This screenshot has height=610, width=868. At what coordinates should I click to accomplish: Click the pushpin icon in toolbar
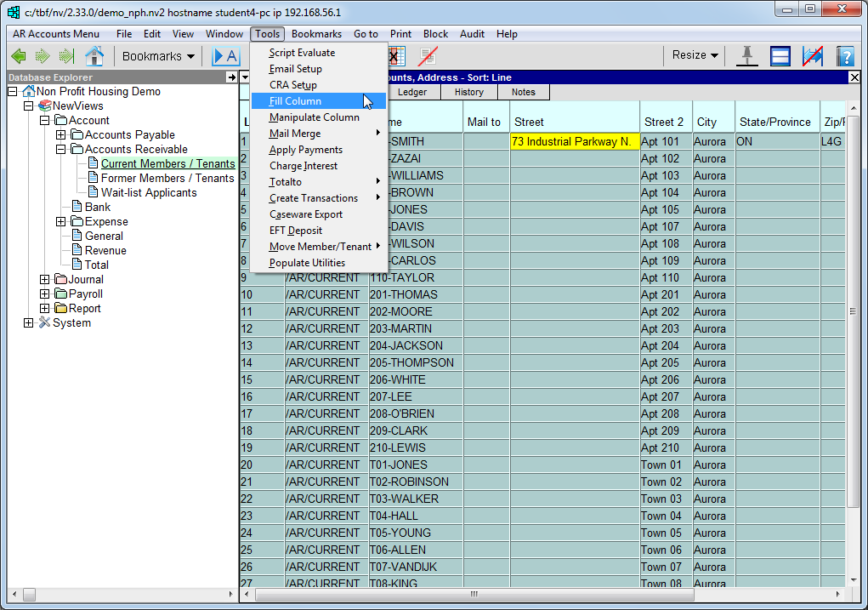(747, 56)
